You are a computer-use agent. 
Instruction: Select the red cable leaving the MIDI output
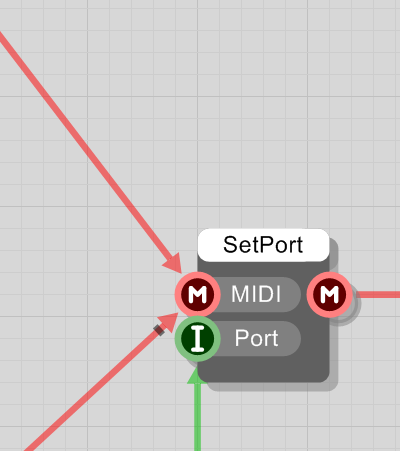378,295
